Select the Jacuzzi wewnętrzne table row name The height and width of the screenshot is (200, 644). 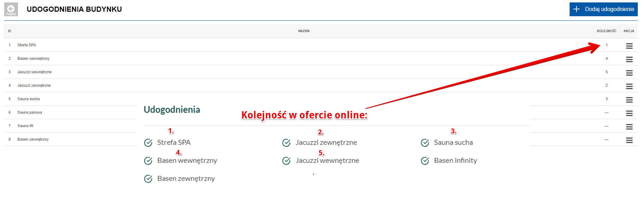(x=34, y=72)
